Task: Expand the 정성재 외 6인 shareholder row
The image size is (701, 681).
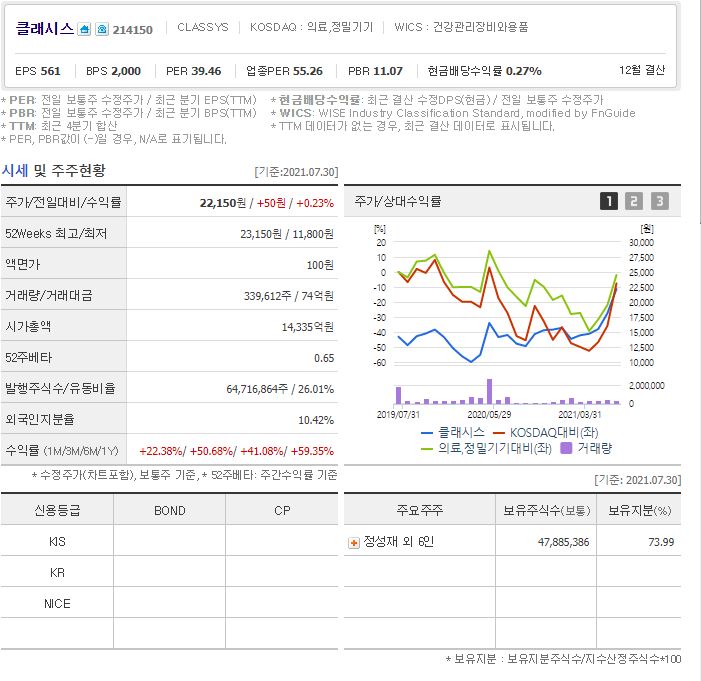Action: pyautogui.click(x=354, y=543)
